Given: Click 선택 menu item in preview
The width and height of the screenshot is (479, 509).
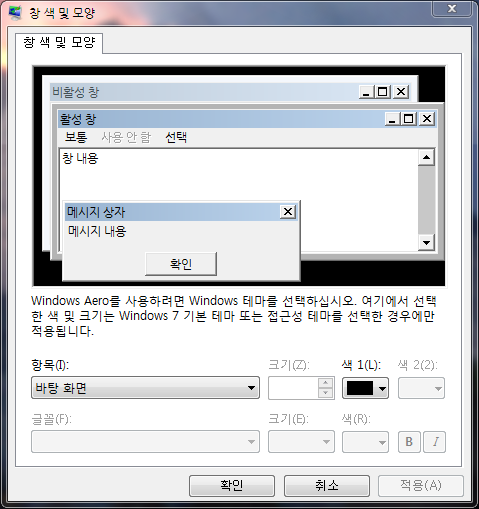Looking at the screenshot, I should [x=176, y=137].
